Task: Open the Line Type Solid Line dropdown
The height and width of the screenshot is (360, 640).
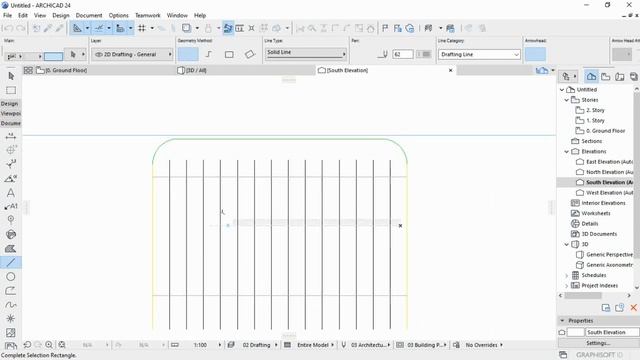Action: click(x=306, y=53)
